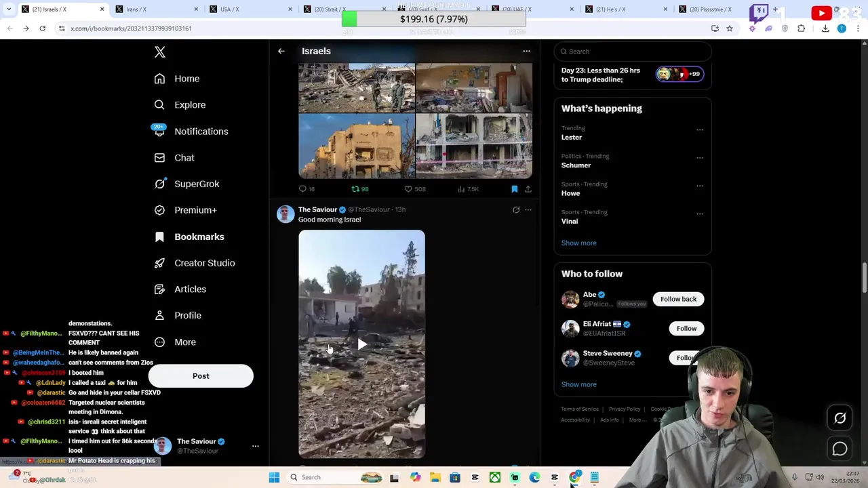Click the Post button

(201, 376)
